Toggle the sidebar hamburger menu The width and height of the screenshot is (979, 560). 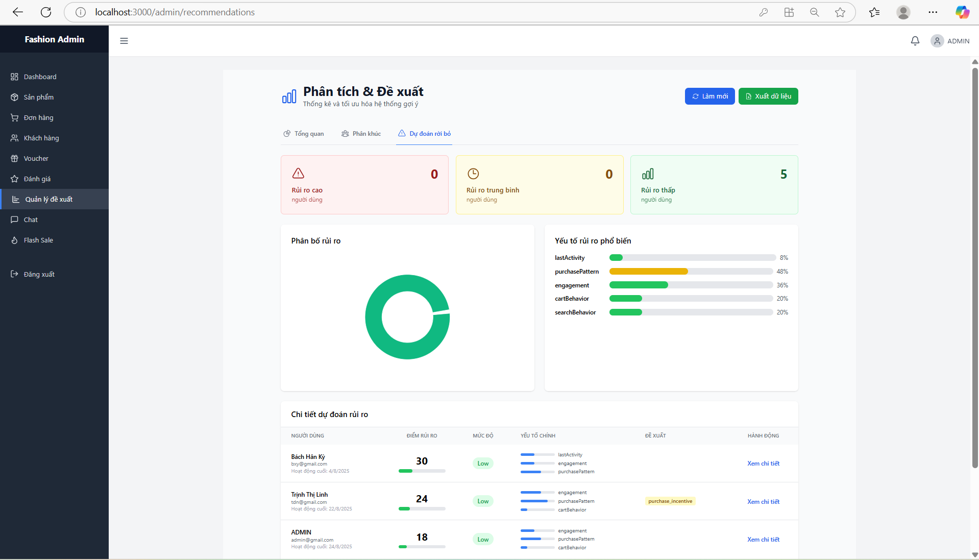pyautogui.click(x=124, y=41)
